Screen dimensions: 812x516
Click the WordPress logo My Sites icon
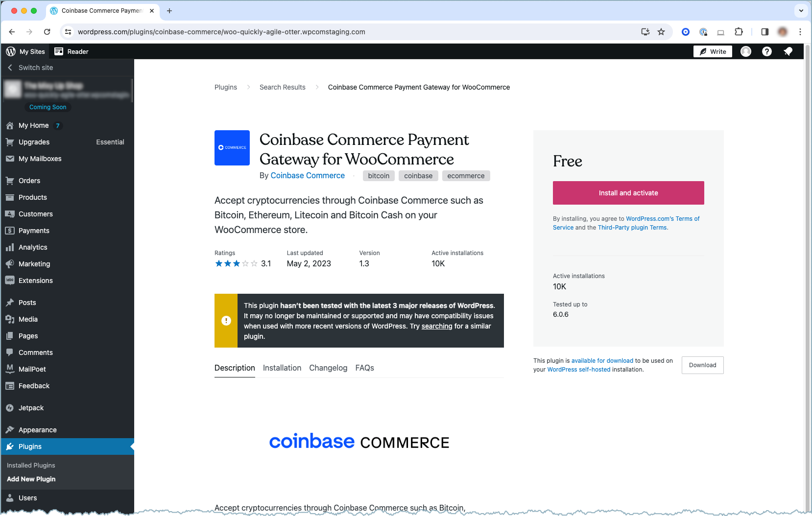[x=11, y=51]
